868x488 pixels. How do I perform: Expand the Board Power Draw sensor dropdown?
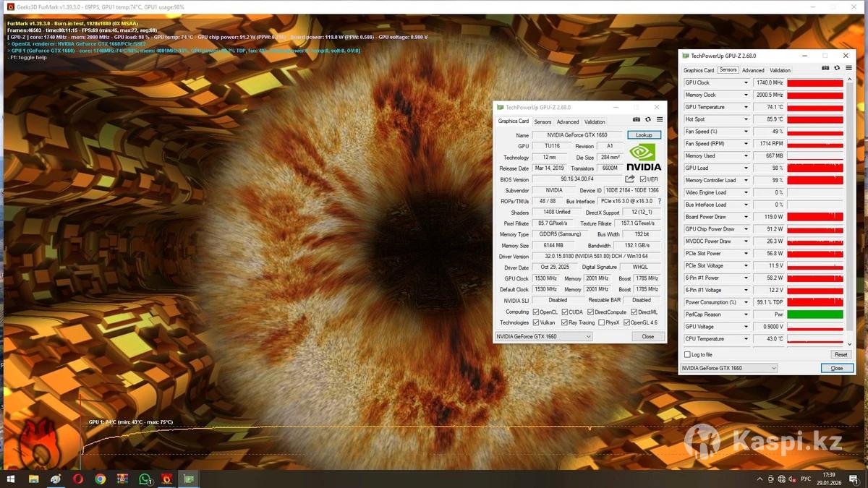click(x=746, y=217)
